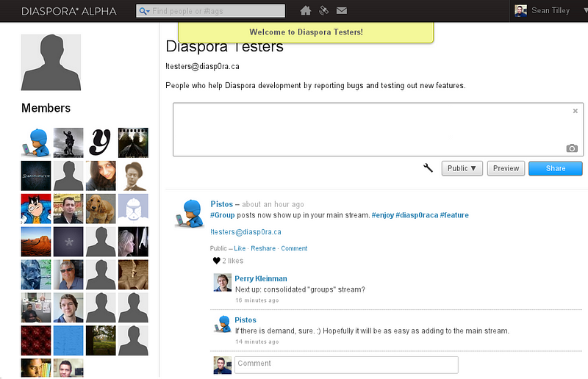588x379 pixels.
Task: Open member with statue photo avatar
Action: click(68, 142)
